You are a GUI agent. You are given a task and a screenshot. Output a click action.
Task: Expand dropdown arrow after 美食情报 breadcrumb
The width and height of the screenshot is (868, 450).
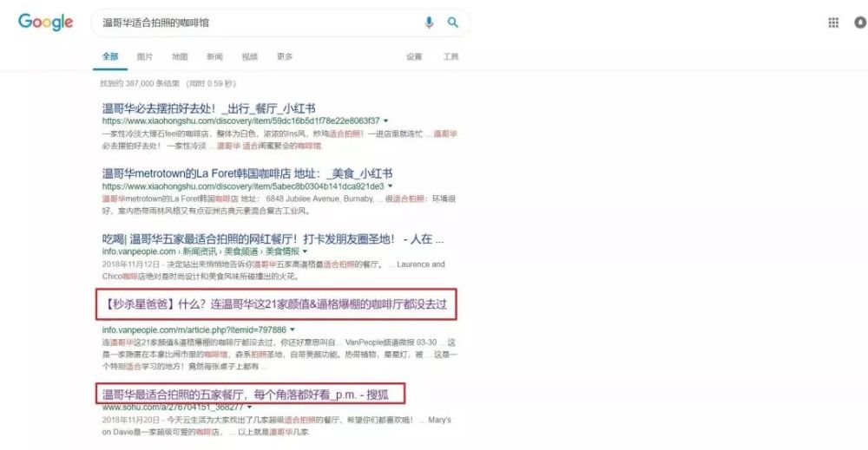(x=305, y=251)
